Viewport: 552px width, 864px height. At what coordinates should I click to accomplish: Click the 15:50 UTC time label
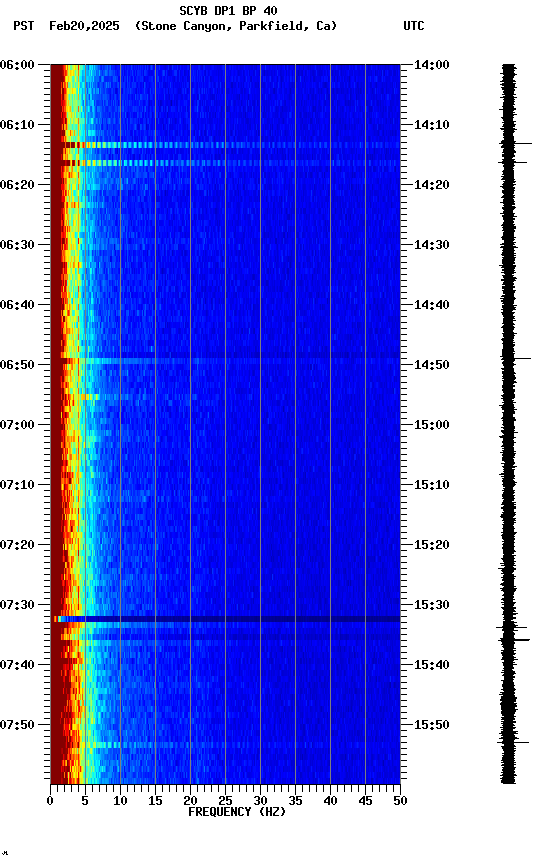coord(432,725)
